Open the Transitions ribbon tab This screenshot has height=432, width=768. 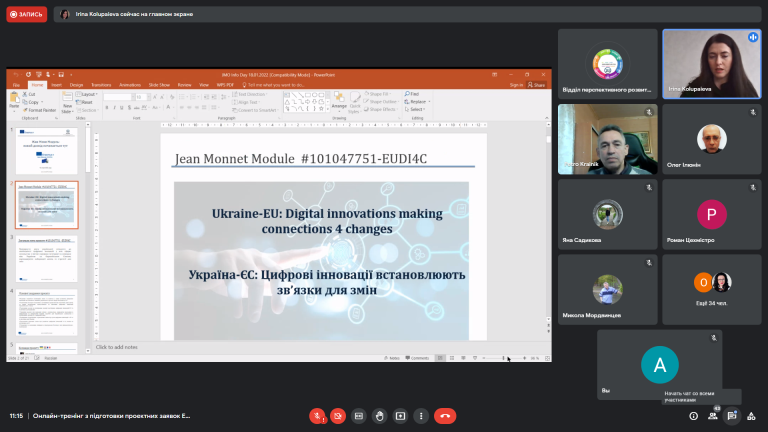pyautogui.click(x=101, y=85)
